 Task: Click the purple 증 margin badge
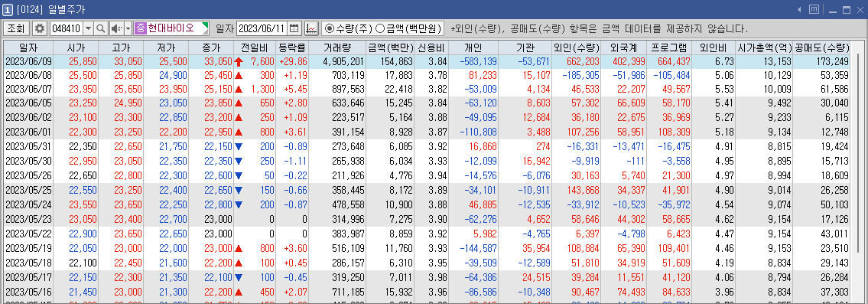click(x=140, y=28)
